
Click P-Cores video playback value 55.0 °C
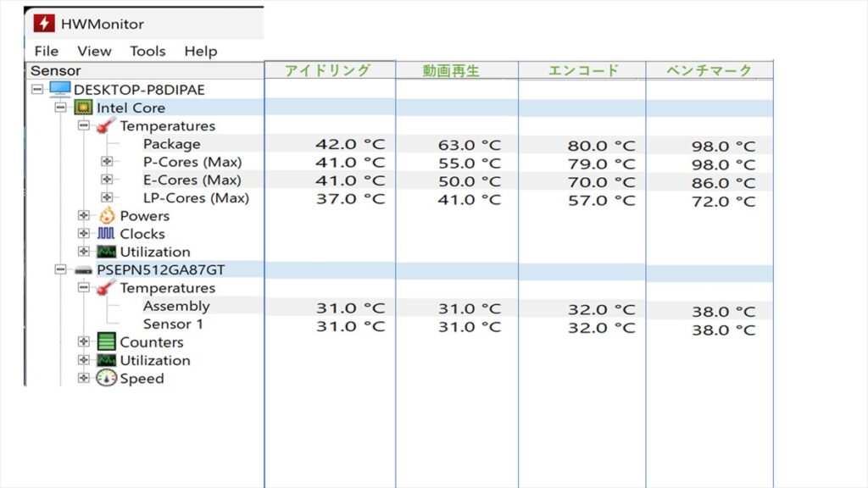tap(470, 164)
